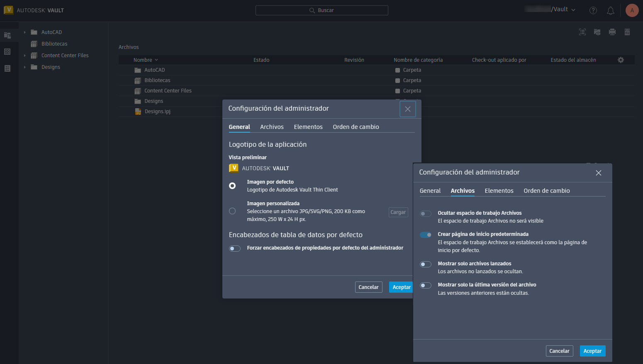Open the user avatar A menu

632,10
